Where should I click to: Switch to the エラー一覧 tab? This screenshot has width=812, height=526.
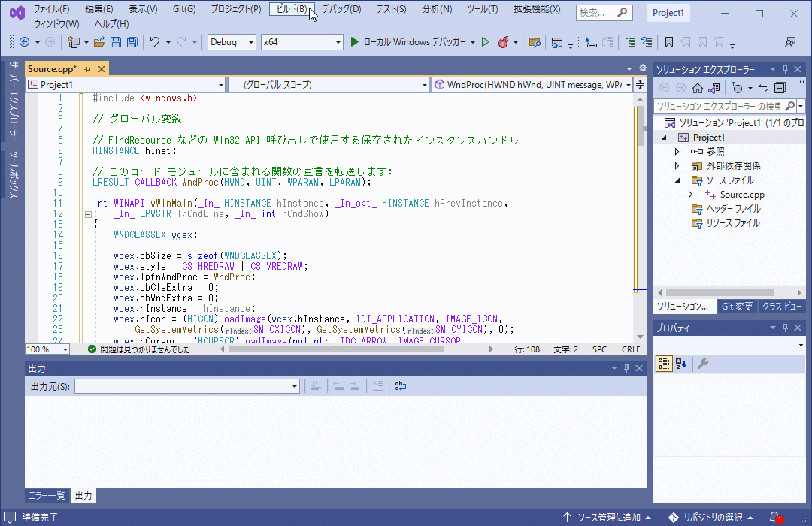pos(46,496)
